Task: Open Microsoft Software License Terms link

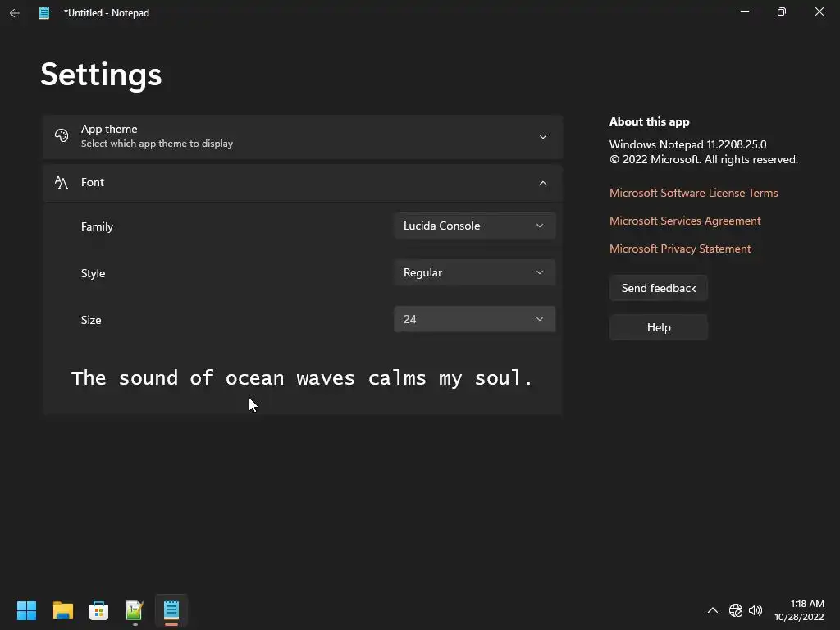Action: click(x=693, y=193)
